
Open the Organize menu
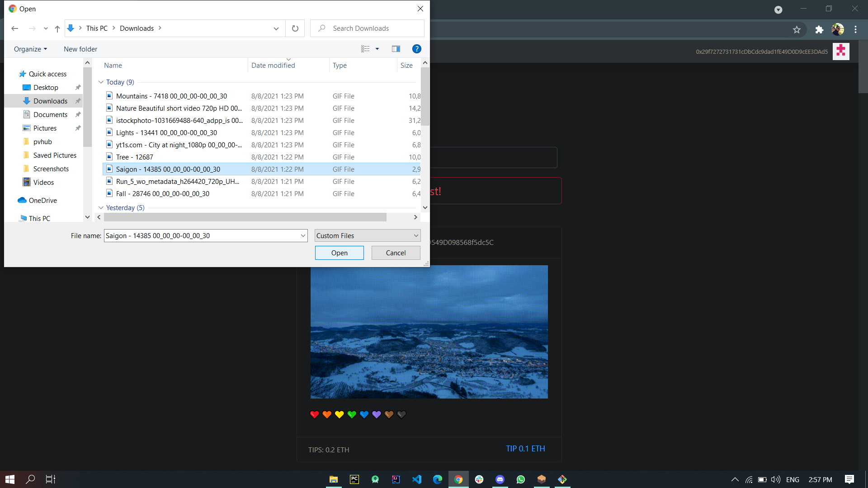[30, 49]
